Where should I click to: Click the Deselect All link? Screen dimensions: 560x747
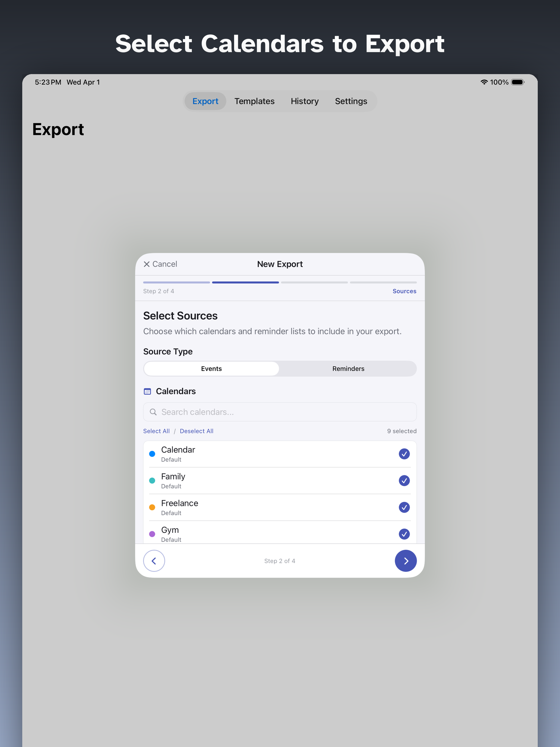196,431
